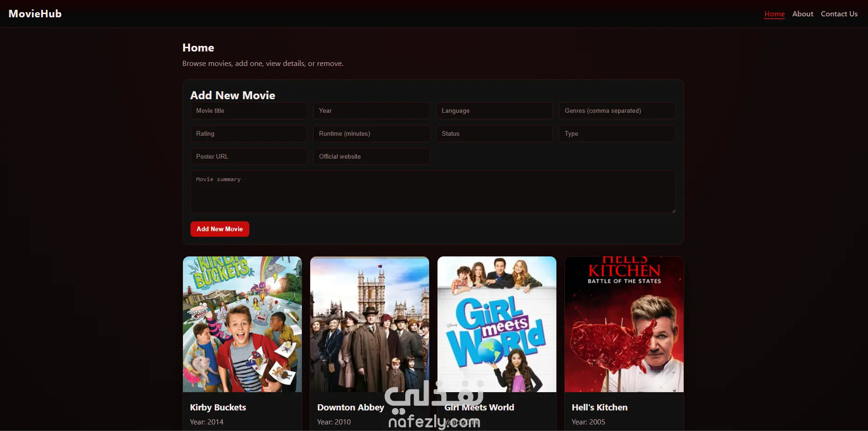Select the Poster URL field
The width and height of the screenshot is (868, 431).
249,157
